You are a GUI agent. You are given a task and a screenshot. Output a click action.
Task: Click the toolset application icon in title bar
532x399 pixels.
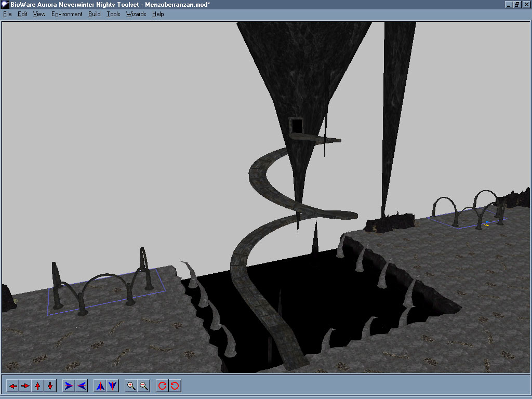tap(5, 4)
